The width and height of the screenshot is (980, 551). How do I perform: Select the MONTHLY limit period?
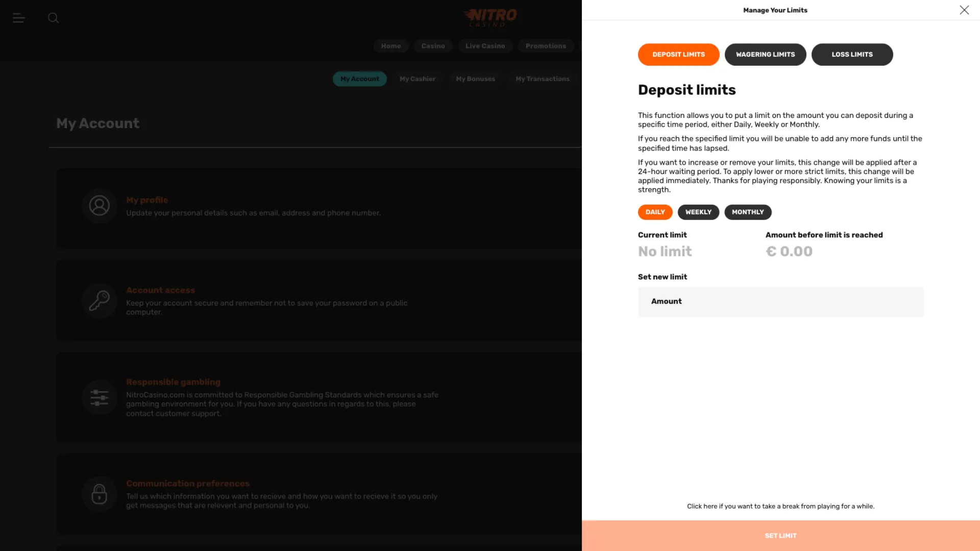coord(748,212)
